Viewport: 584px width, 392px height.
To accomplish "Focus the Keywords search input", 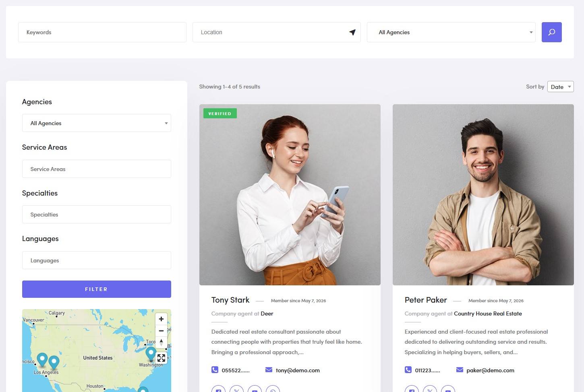I will point(102,32).
